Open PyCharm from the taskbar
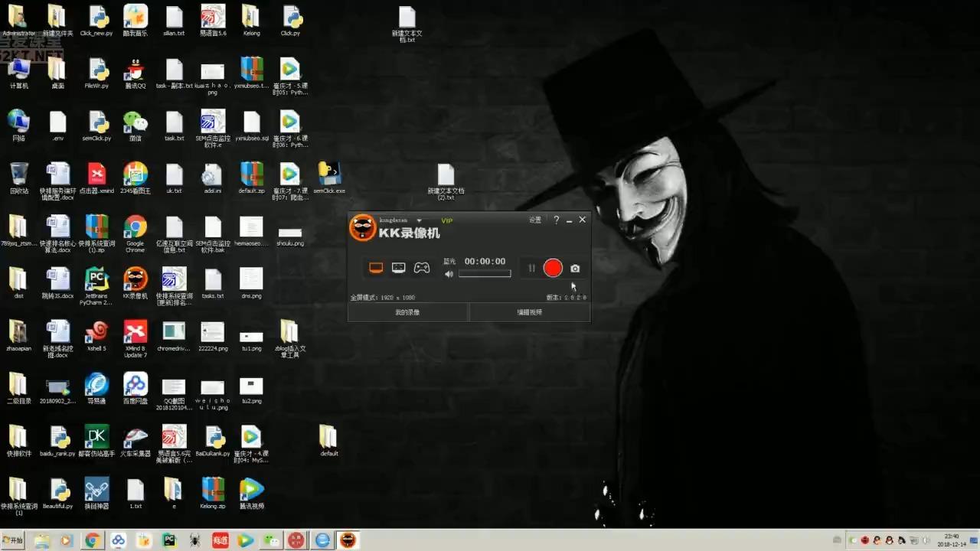The image size is (980, 551). 168,540
